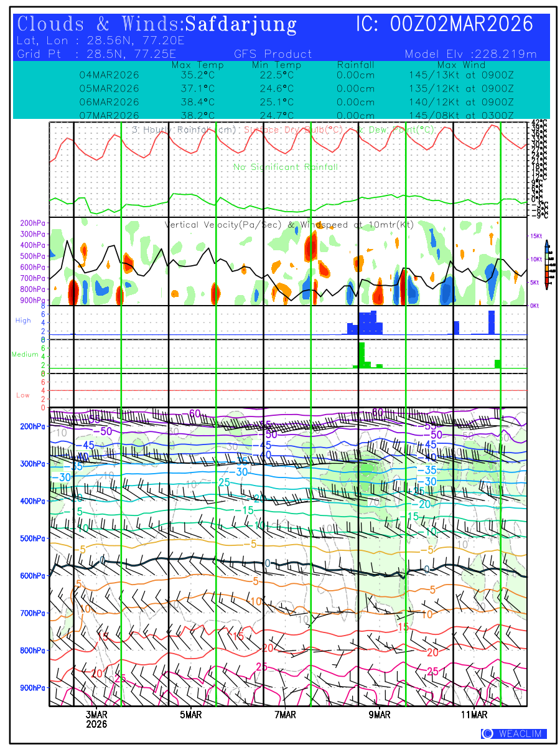Click the Min Temp column header

coord(276,65)
